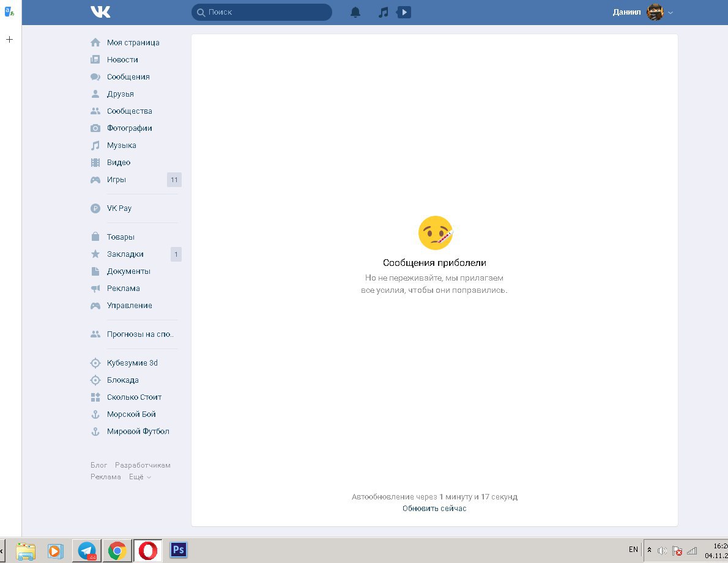This screenshot has width=728, height=563.
Task: Click the VK logo in the header
Action: tap(100, 12)
